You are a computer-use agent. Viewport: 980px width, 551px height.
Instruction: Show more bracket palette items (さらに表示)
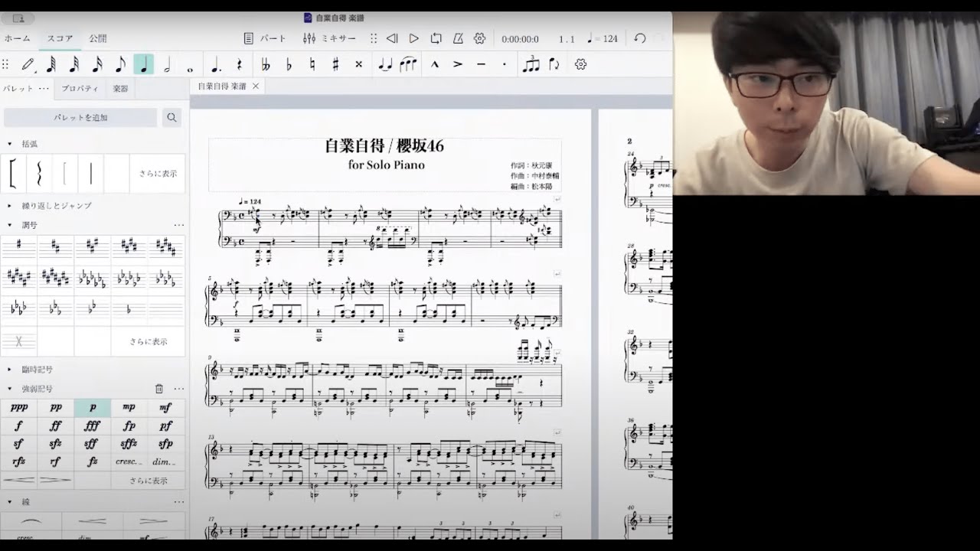tap(158, 174)
